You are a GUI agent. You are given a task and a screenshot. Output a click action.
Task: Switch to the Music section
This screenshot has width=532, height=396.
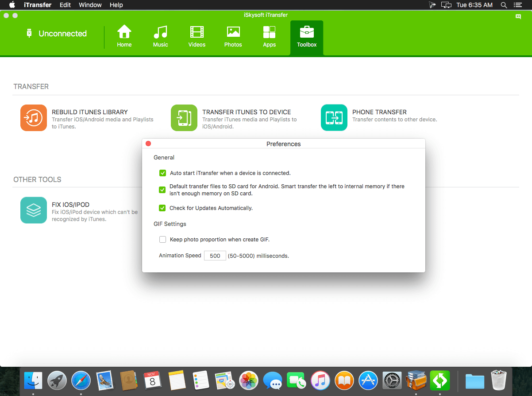161,32
